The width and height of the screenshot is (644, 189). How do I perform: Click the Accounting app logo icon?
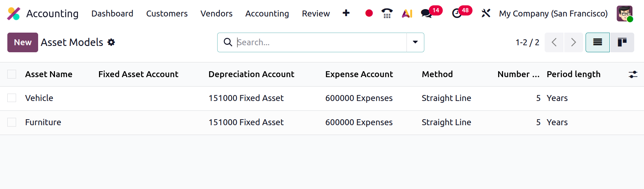pyautogui.click(x=14, y=14)
